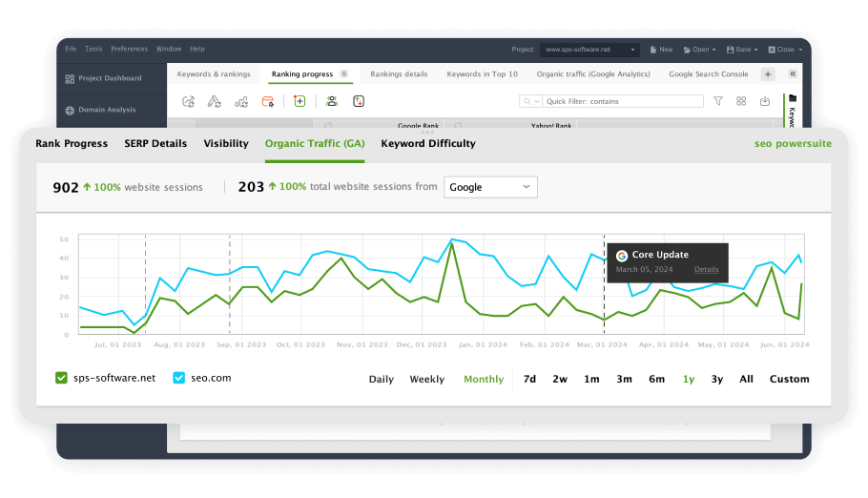Click the Domain Analysis globe icon
Image resolution: width=868 pixels, height=498 pixels.
[70, 111]
